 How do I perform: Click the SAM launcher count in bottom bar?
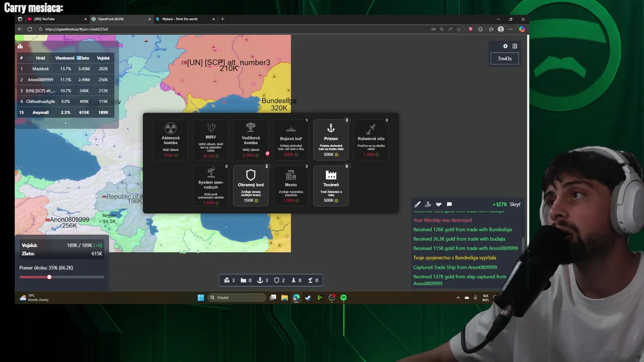[313, 280]
